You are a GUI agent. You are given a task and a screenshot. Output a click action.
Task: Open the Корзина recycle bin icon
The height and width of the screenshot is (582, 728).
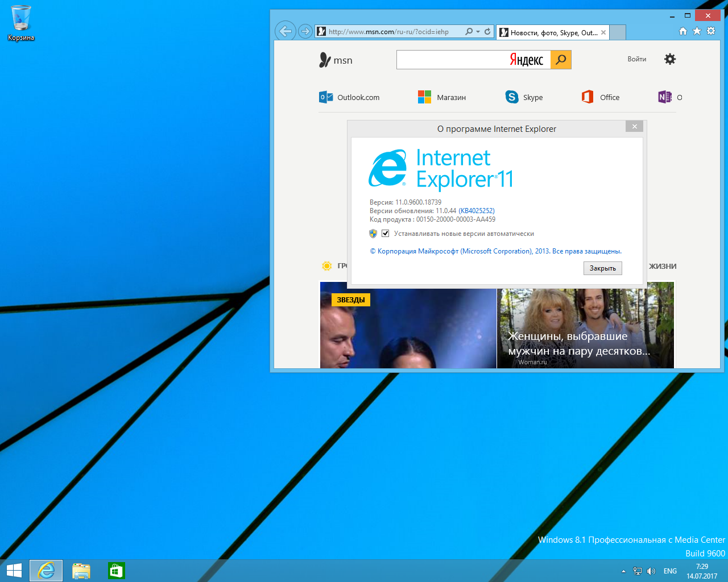(x=21, y=24)
